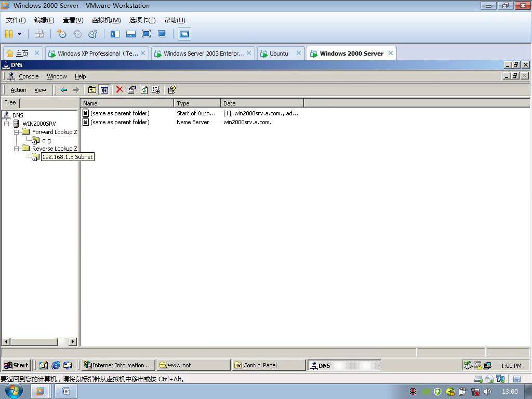Open the snapshot manager wrench-clock icon

[92, 34]
